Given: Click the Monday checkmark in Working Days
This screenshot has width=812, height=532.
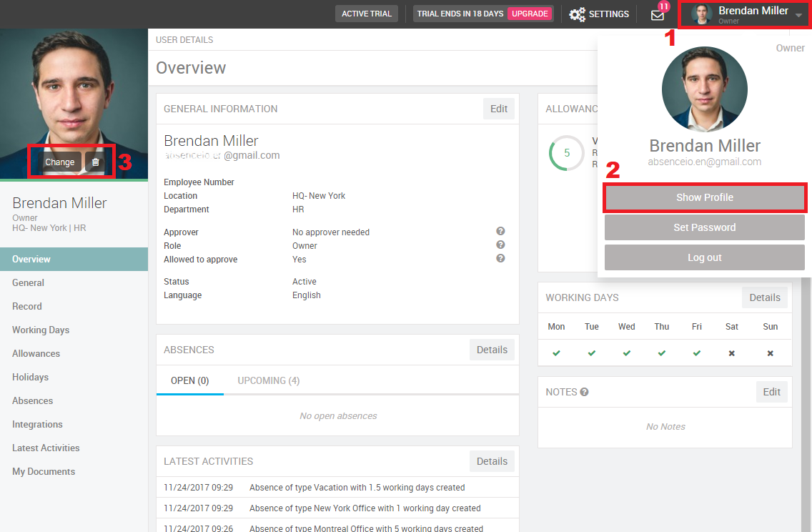Looking at the screenshot, I should point(556,353).
